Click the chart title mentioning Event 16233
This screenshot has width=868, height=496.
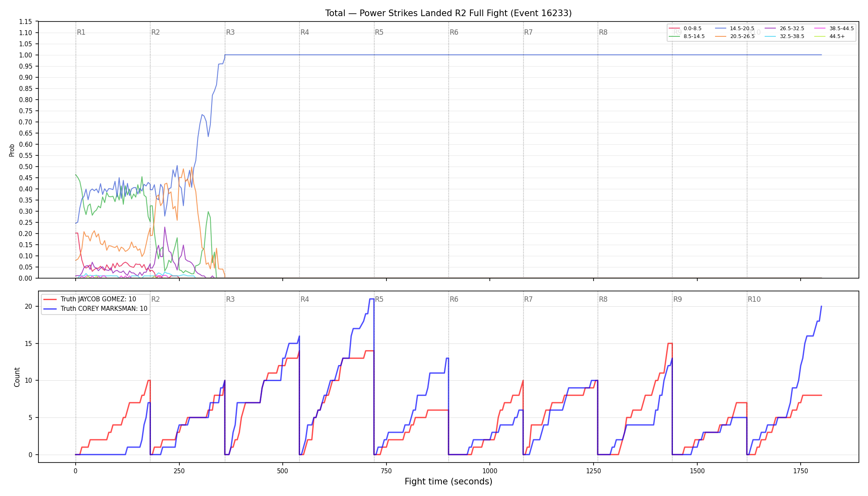pos(448,13)
